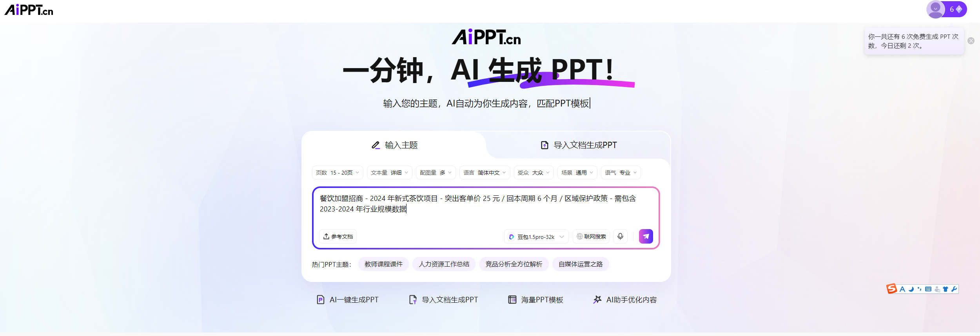Click the 参考文档 upload button

[338, 237]
